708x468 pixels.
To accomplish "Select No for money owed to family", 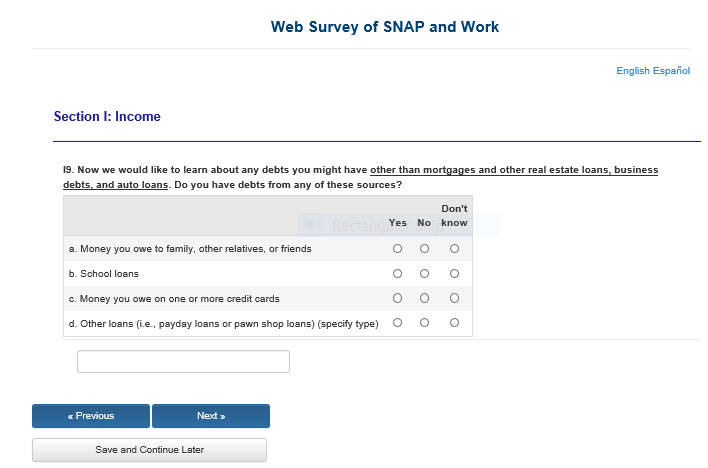I will click(424, 248).
